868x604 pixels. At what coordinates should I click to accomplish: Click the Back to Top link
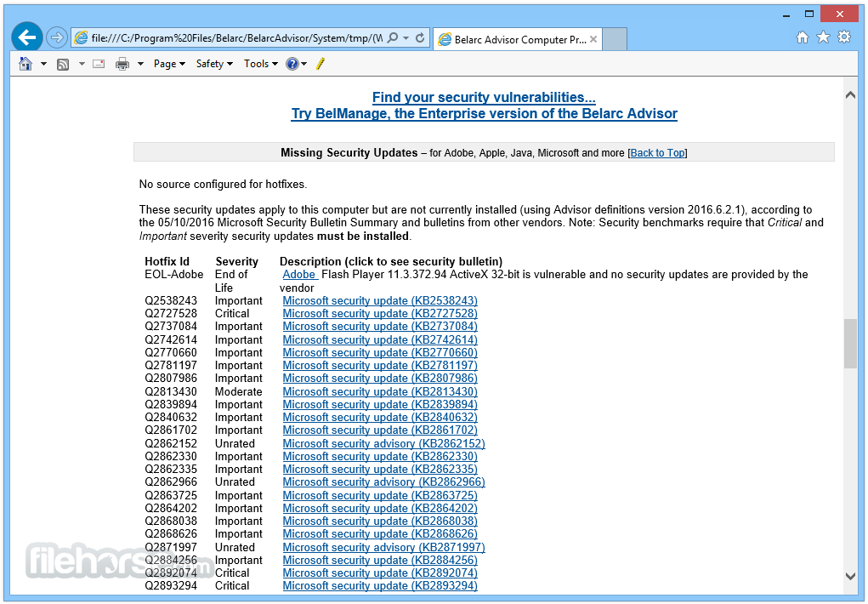pos(658,153)
